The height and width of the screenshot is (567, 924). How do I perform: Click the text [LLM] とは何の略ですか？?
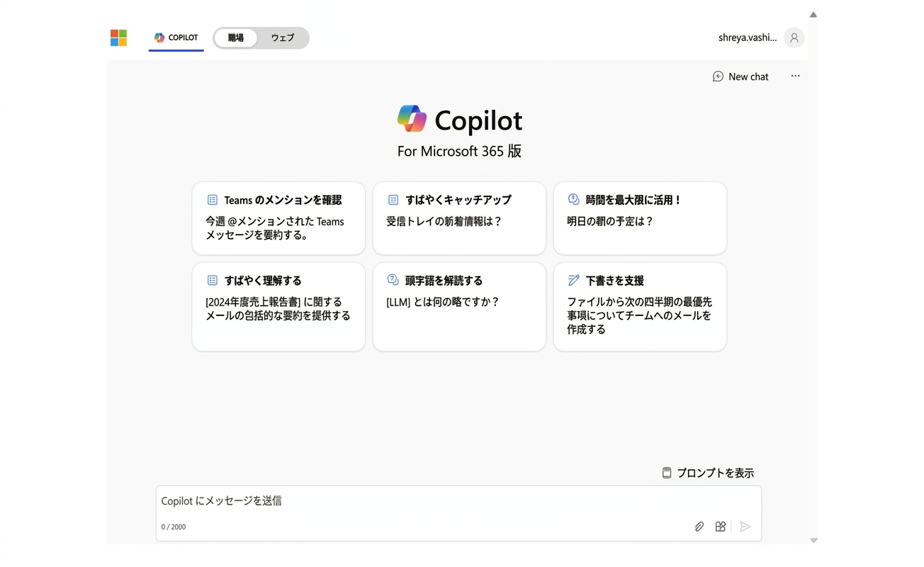[x=443, y=302]
